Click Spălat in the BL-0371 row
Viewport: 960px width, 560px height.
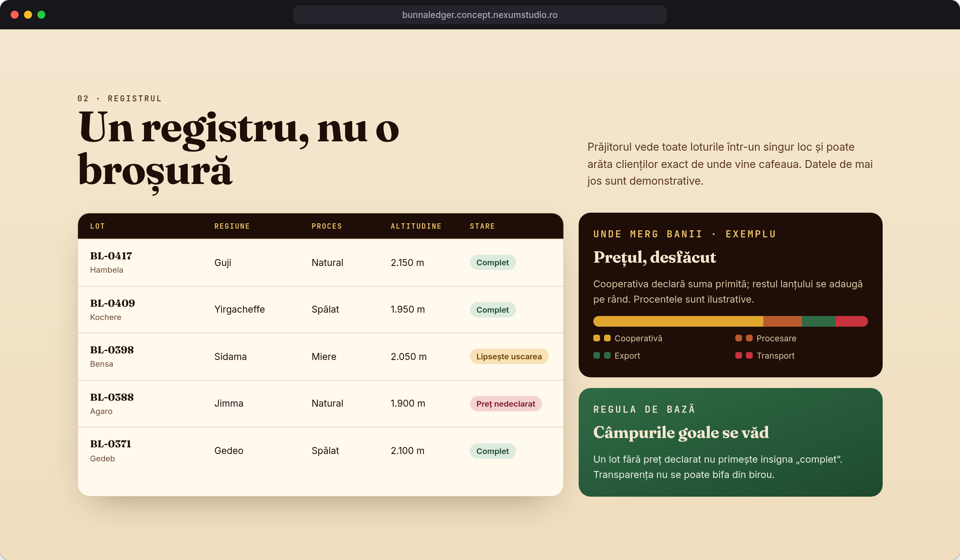325,451
